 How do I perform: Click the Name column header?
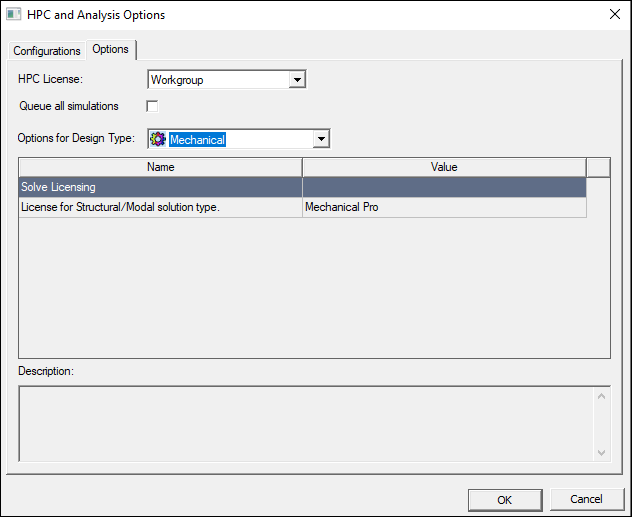pos(160,167)
